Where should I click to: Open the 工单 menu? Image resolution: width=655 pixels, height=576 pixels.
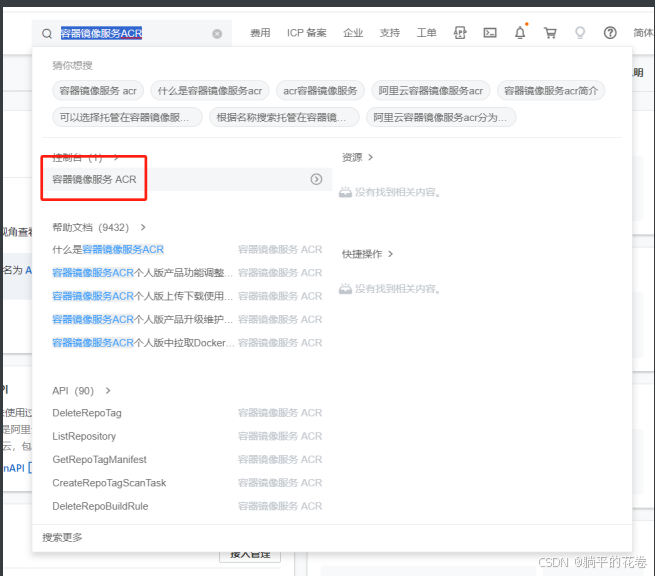[x=426, y=33]
